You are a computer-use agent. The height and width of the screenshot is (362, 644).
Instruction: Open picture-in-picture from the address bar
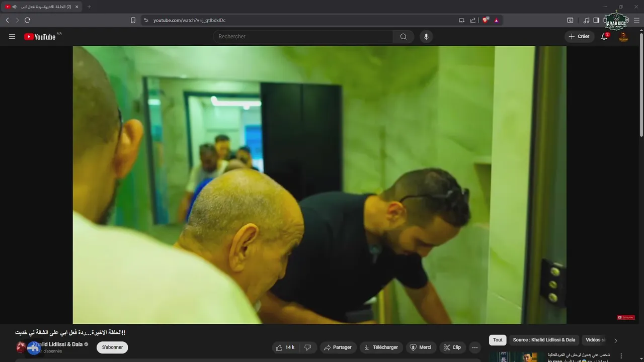(x=461, y=20)
